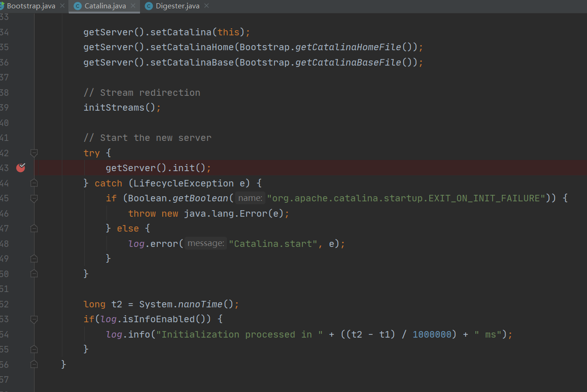Click getCatalinaHomeFile in the code
Screen dimensions: 587x392
(349, 47)
